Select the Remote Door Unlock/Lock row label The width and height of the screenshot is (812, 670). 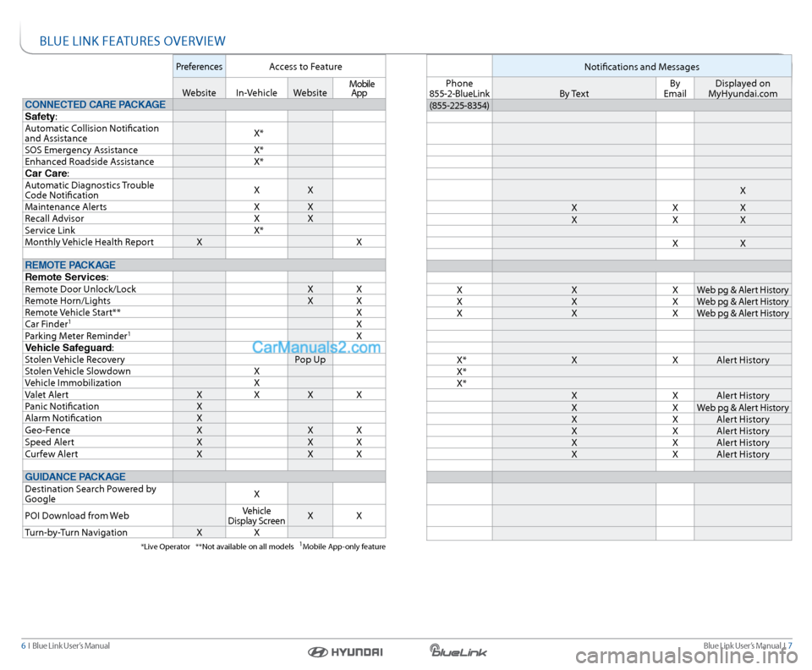(x=80, y=289)
